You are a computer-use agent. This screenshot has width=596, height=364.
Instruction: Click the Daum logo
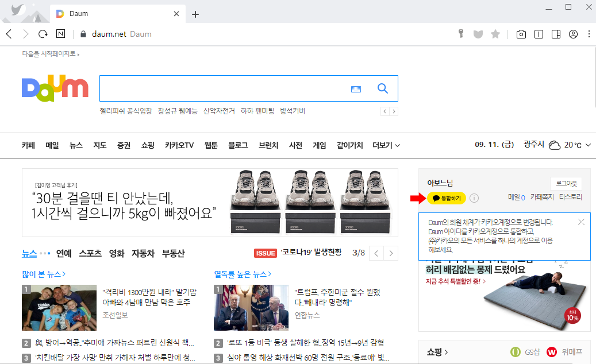[55, 88]
